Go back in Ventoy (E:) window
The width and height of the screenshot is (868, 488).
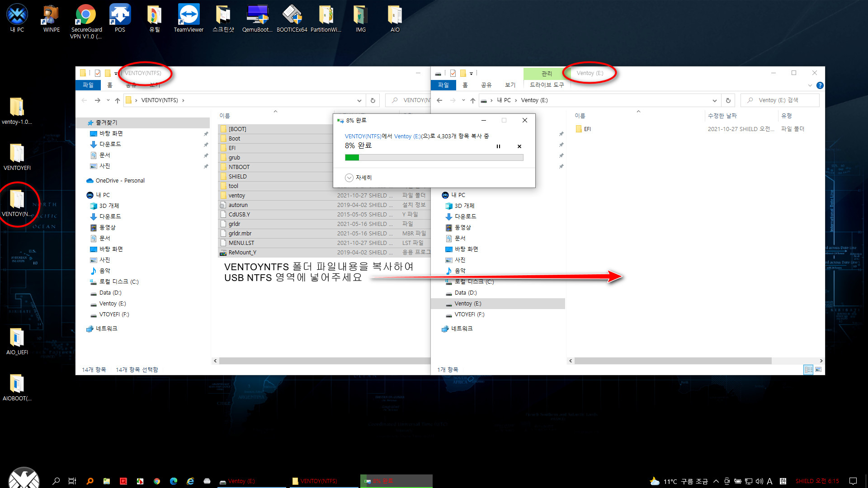point(439,100)
